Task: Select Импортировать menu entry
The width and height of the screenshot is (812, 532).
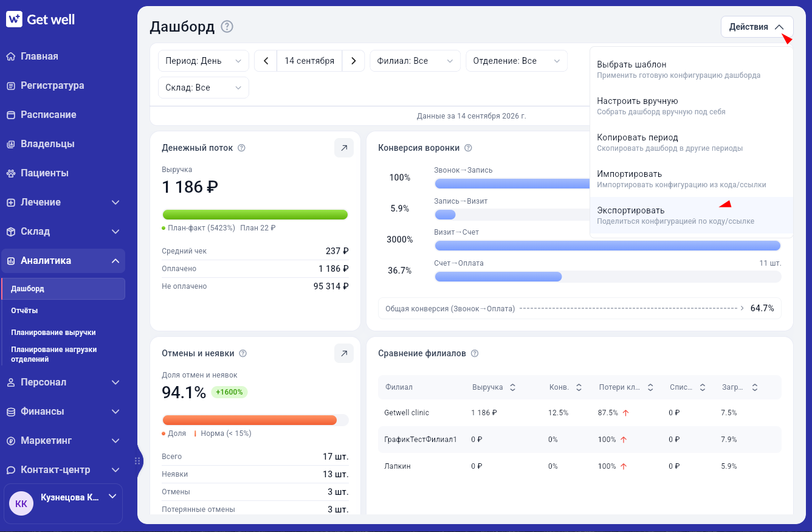Action: [692, 179]
